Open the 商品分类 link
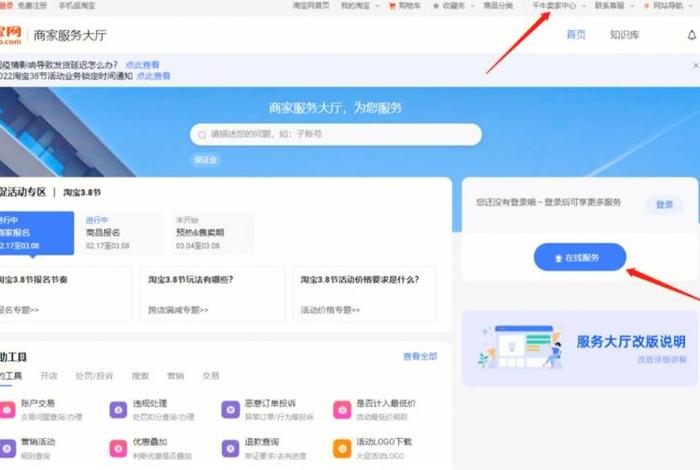This screenshot has height=470, width=700. [x=498, y=6]
